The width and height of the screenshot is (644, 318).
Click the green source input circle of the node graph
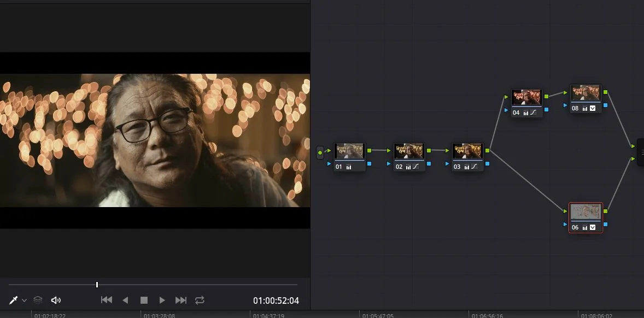coord(320,152)
